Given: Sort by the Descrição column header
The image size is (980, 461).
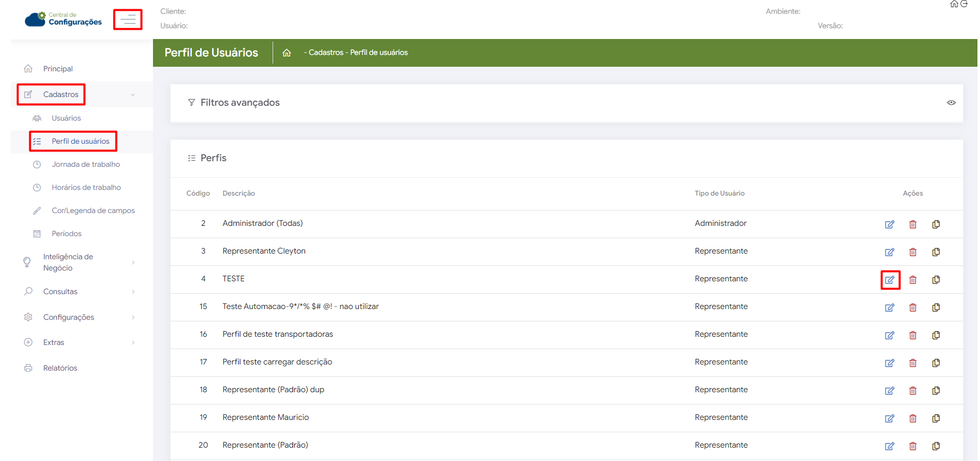Looking at the screenshot, I should [x=239, y=194].
